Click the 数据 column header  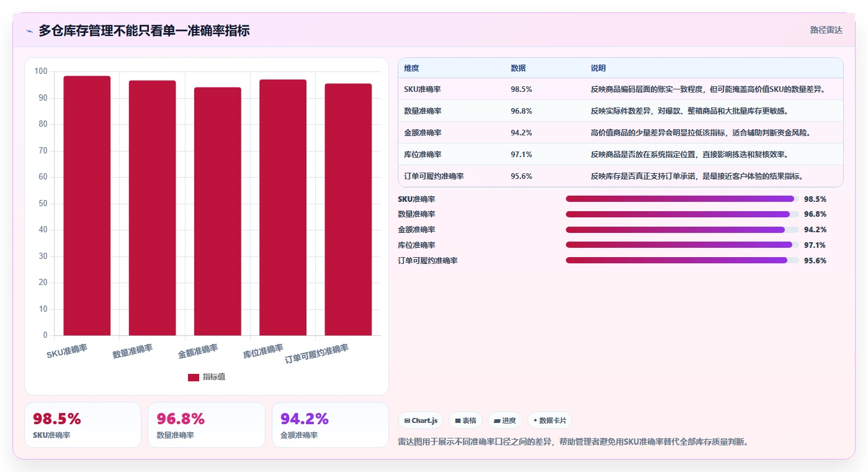(518, 68)
